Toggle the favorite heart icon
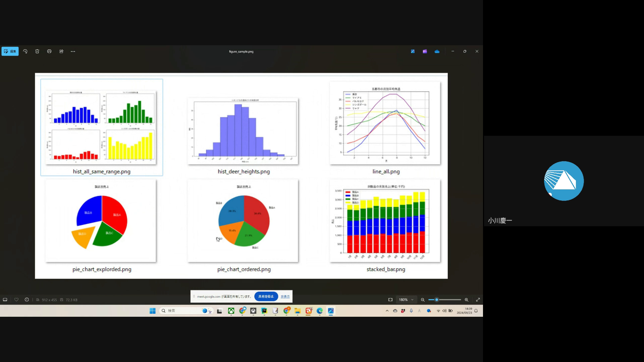Screen dimensions: 644x362 (16, 300)
